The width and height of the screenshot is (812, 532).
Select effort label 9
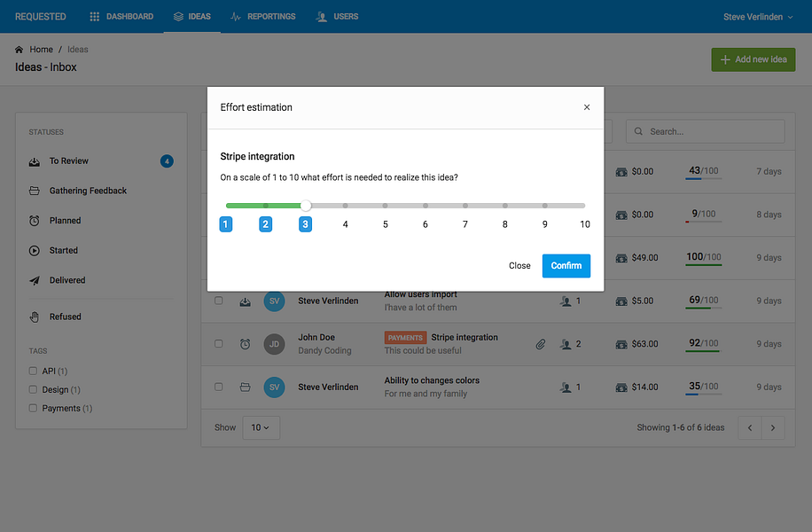(545, 224)
